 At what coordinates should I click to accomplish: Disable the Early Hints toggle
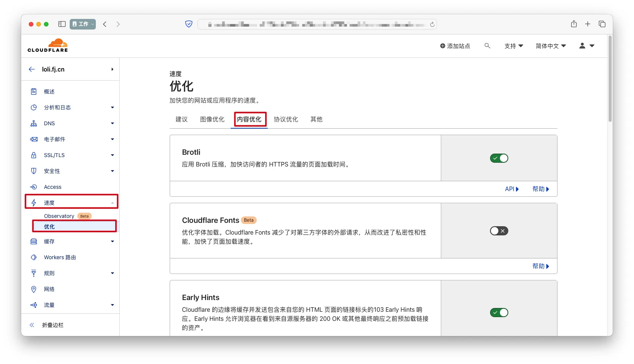tap(499, 313)
